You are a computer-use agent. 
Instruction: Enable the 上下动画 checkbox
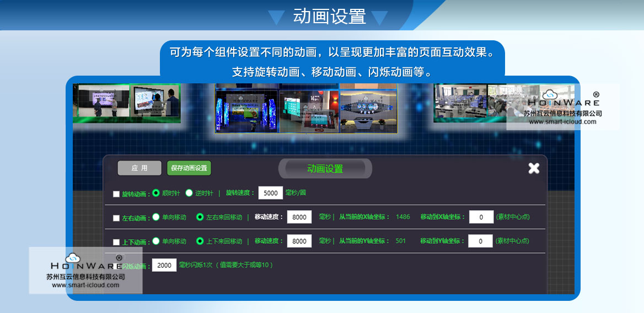point(116,242)
